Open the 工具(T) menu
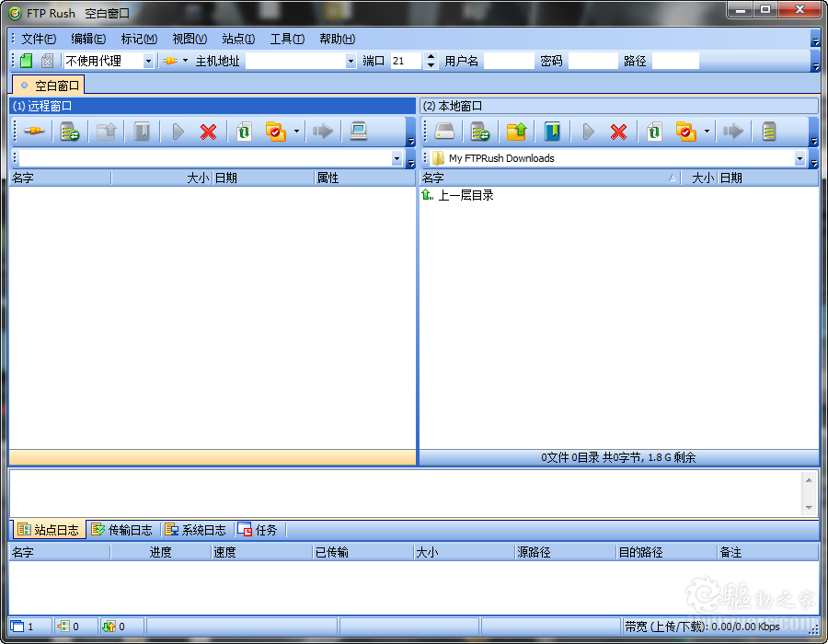Screen dimensions: 828x644 point(287,39)
